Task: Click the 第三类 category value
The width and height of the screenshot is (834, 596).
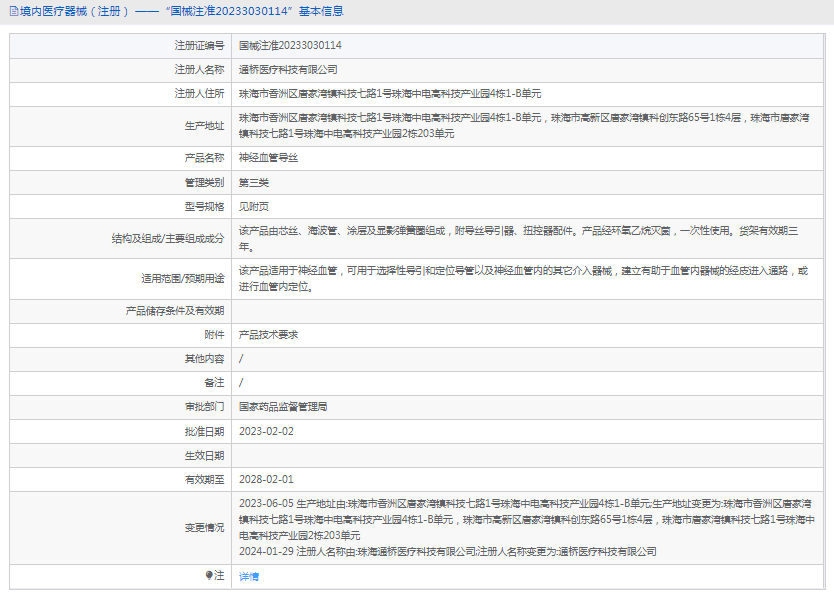Action: click(x=254, y=182)
